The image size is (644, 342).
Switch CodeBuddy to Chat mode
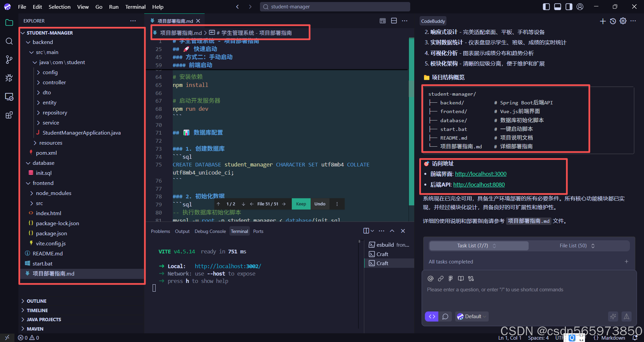click(445, 316)
